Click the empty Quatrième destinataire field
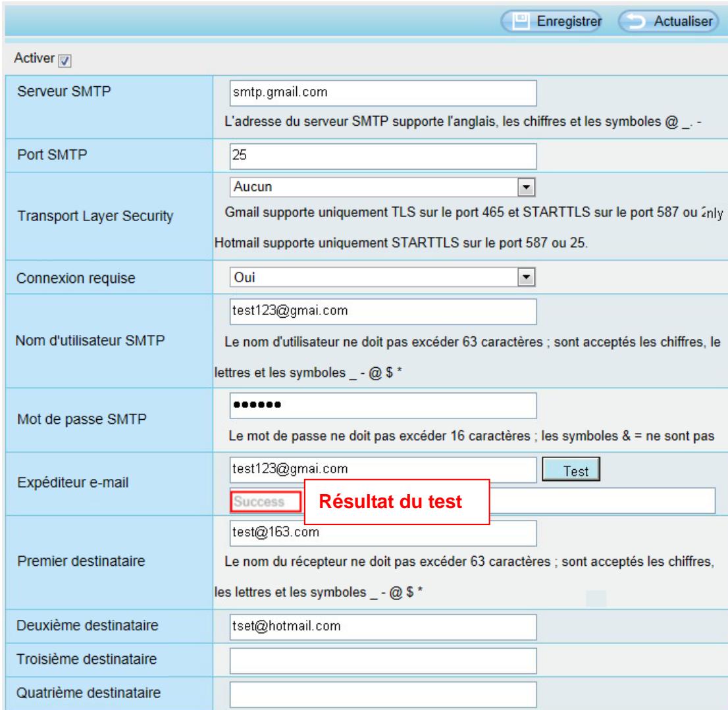This screenshot has width=728, height=710. click(x=383, y=695)
